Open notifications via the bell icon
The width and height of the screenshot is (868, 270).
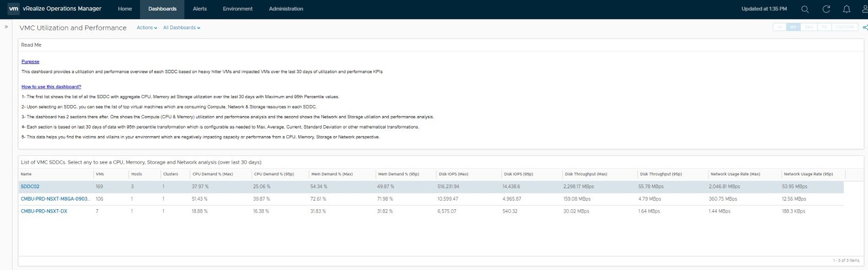[846, 9]
